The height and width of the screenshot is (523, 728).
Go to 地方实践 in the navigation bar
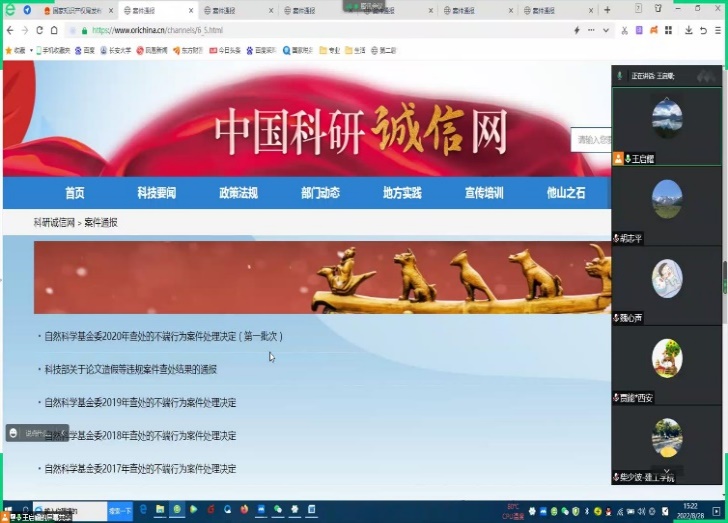coord(402,193)
